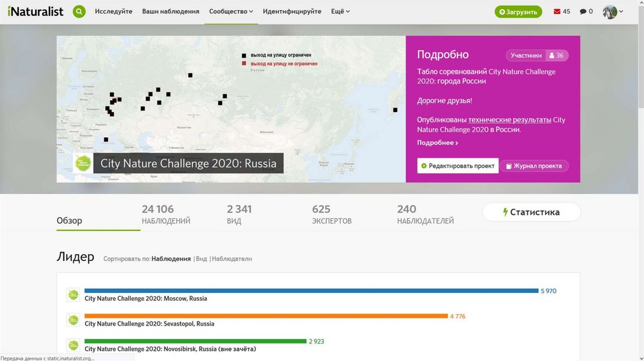Click the Sevastopol project leaf icon
Viewport: 644px width, 361px height.
73,319
